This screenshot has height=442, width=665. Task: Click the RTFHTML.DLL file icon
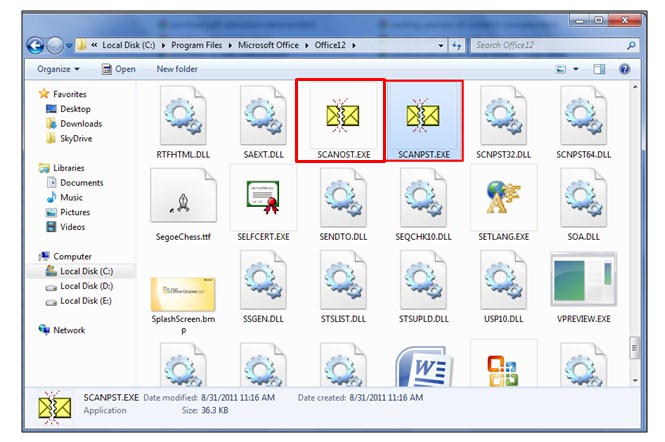click(183, 115)
